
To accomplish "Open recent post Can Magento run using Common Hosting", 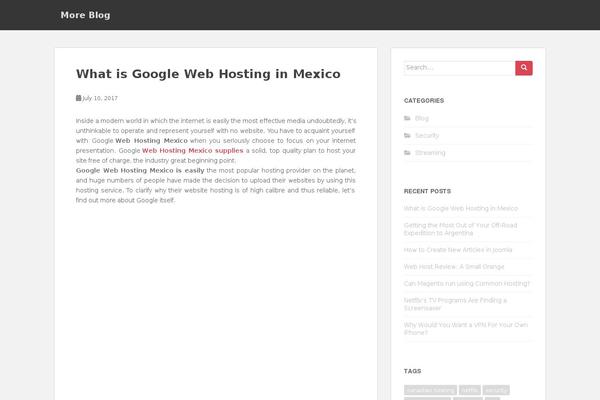I will (x=466, y=283).
